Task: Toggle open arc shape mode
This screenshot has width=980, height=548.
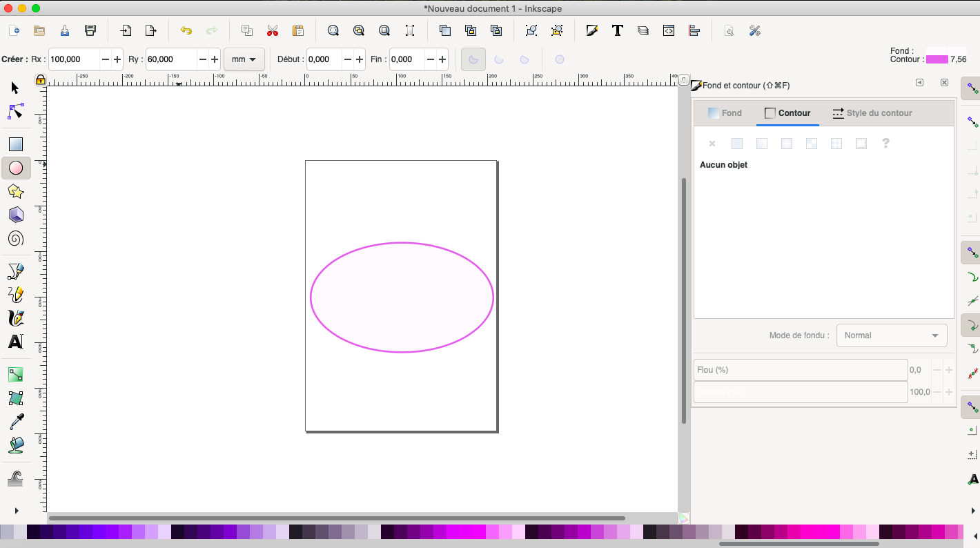Action: [499, 59]
